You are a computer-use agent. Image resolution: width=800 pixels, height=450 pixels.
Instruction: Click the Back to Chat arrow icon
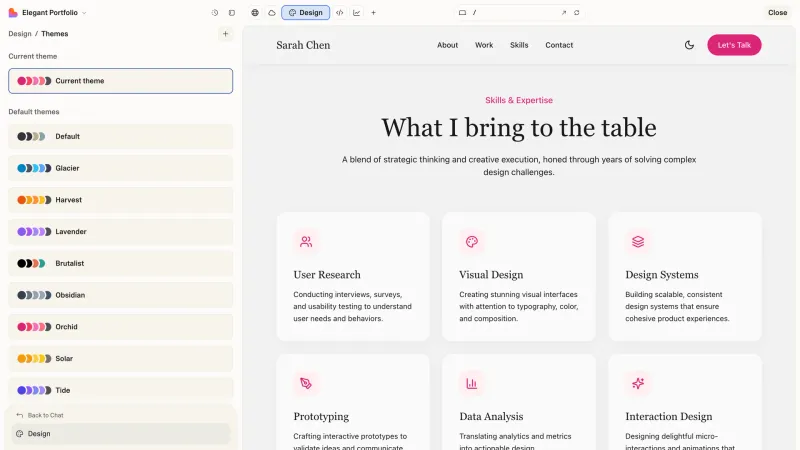pos(19,415)
